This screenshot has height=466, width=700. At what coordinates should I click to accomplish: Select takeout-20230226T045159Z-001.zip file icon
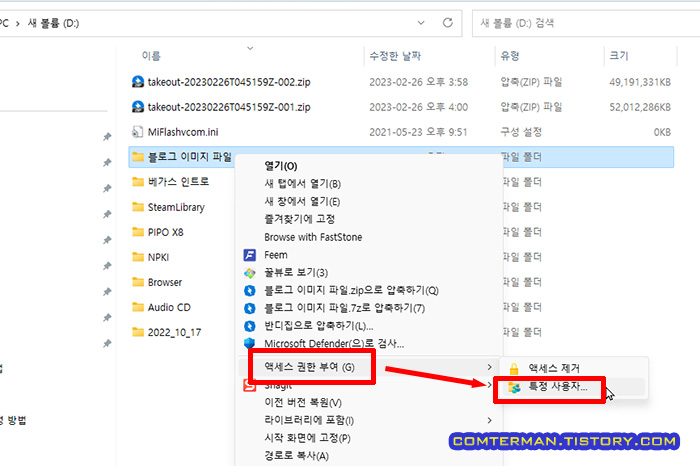(x=138, y=107)
